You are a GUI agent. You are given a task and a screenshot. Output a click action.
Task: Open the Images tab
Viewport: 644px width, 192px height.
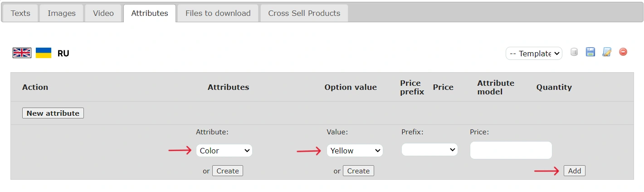[62, 13]
